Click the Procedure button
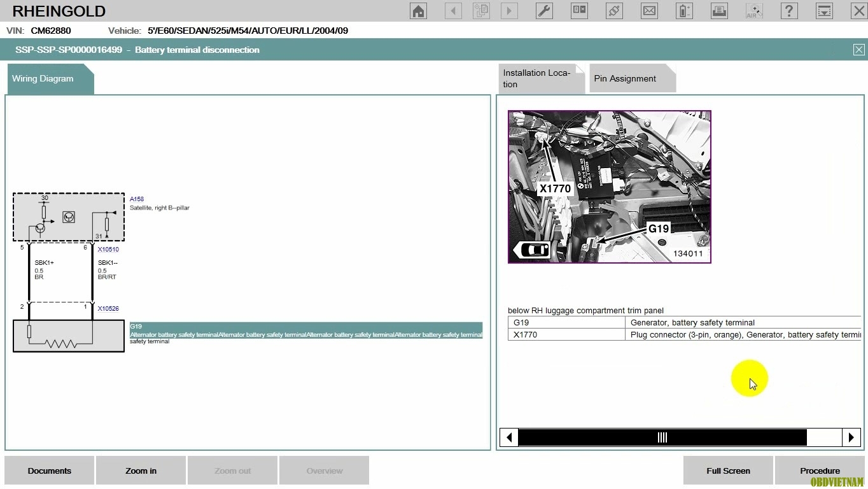Screen dimensions: 868x489 [x=820, y=471]
